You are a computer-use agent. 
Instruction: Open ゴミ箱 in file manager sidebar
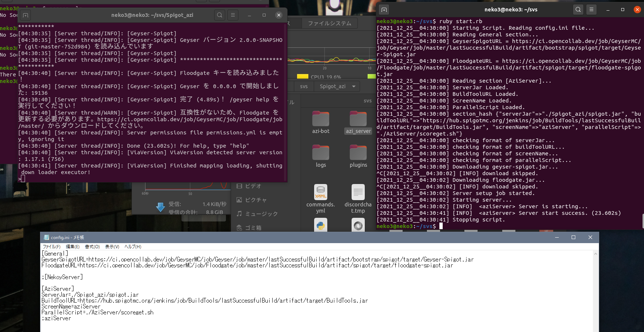(249, 228)
